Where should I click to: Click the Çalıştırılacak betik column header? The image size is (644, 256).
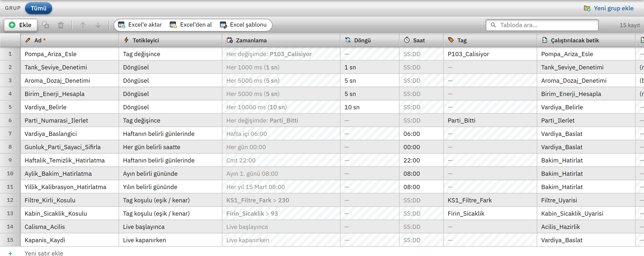click(x=586, y=40)
